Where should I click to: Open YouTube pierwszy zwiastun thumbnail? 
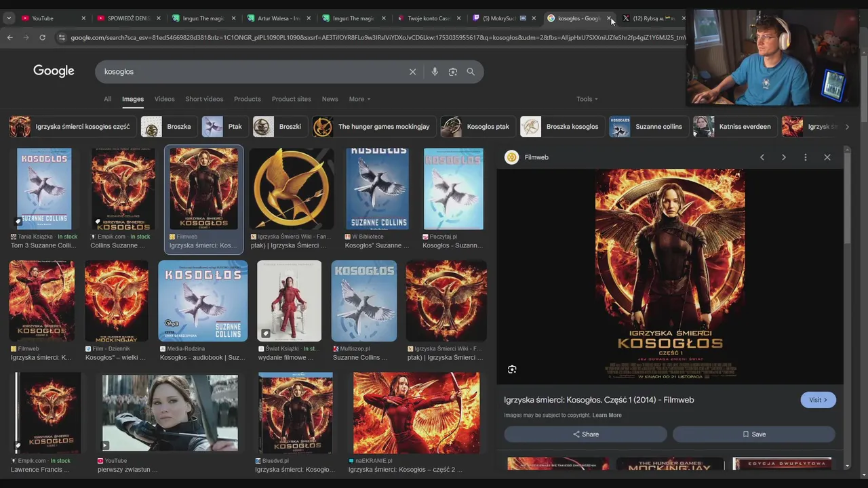click(170, 413)
